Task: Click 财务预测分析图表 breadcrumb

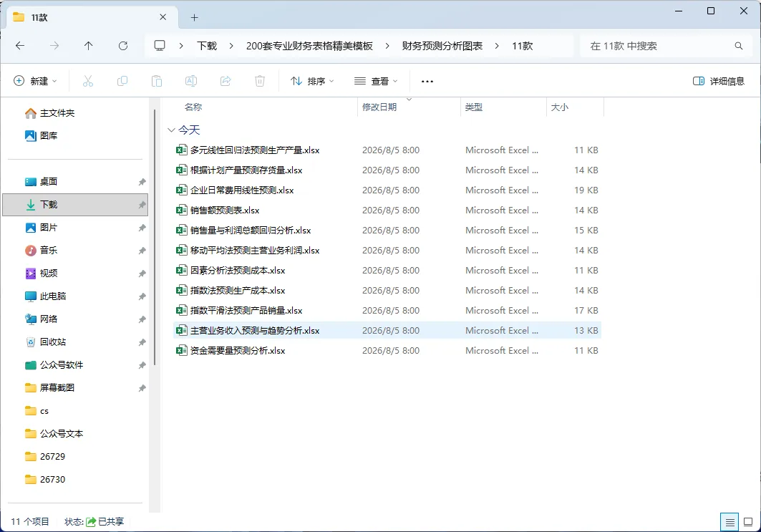Action: point(442,46)
